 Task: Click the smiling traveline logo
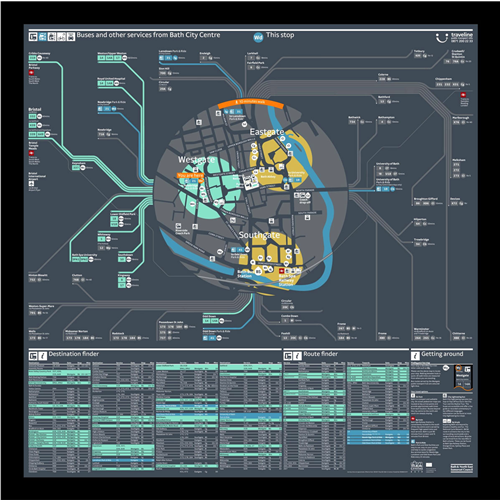[441, 38]
